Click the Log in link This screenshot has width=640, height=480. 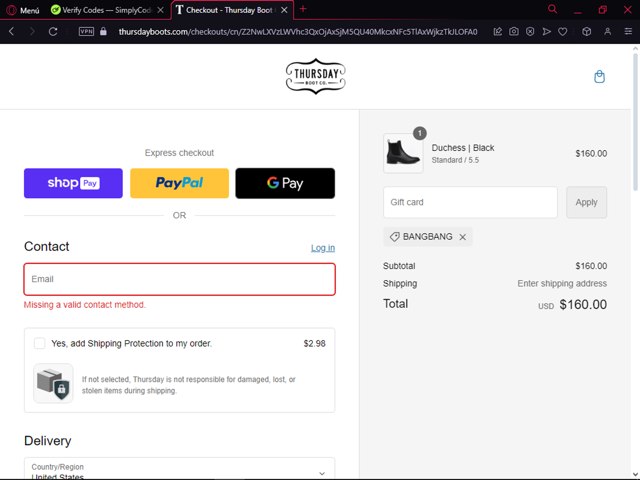(x=323, y=248)
